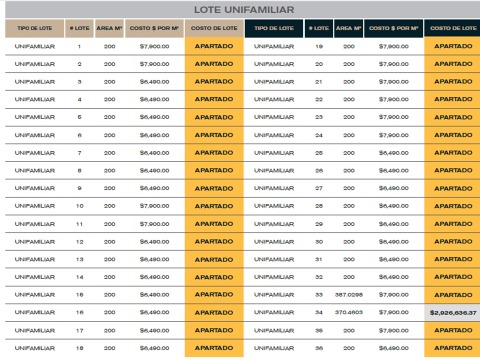Click the APARTADO status for lot 19
The height and width of the screenshot is (360, 480).
(x=453, y=46)
